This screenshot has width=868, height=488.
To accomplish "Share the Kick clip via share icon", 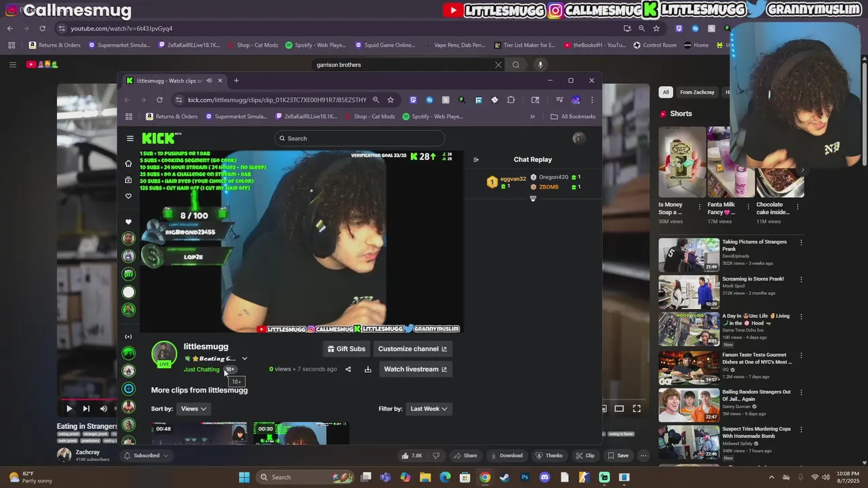I will point(348,369).
